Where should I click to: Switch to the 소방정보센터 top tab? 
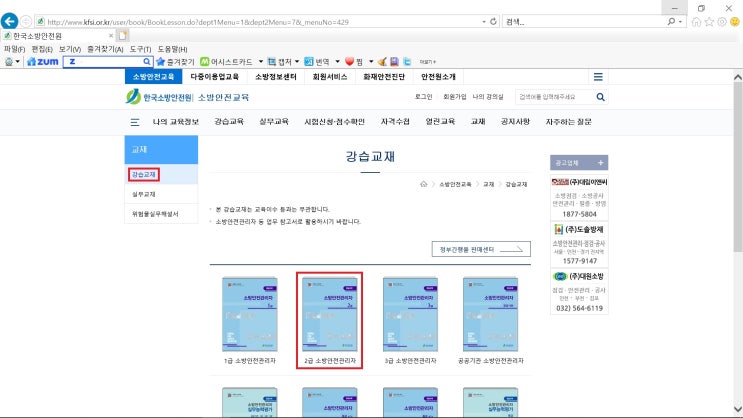pyautogui.click(x=276, y=76)
